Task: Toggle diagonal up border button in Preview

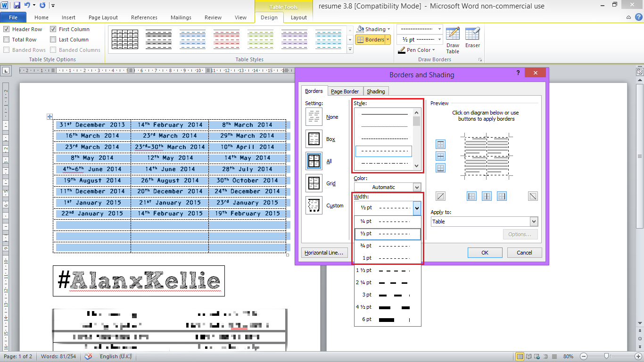Action: click(441, 197)
